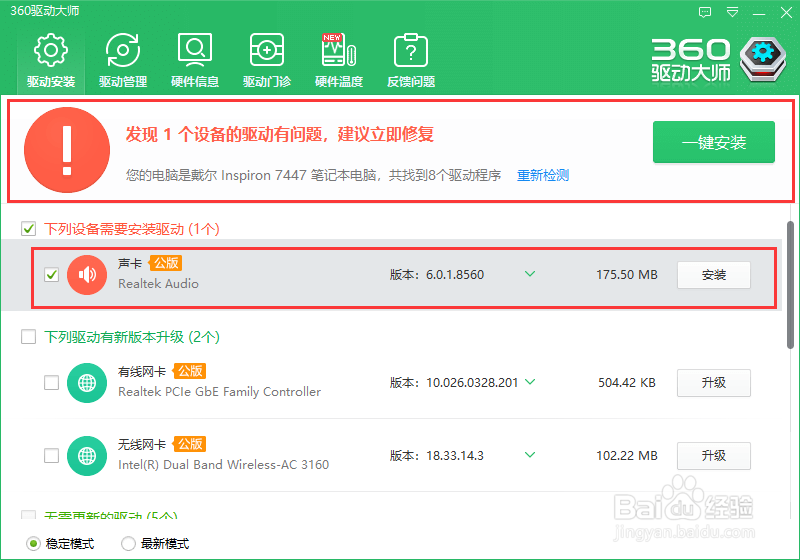Viewport: 800px width, 560px height.
Task: Click the Realtek Audio device name
Action: click(x=158, y=284)
